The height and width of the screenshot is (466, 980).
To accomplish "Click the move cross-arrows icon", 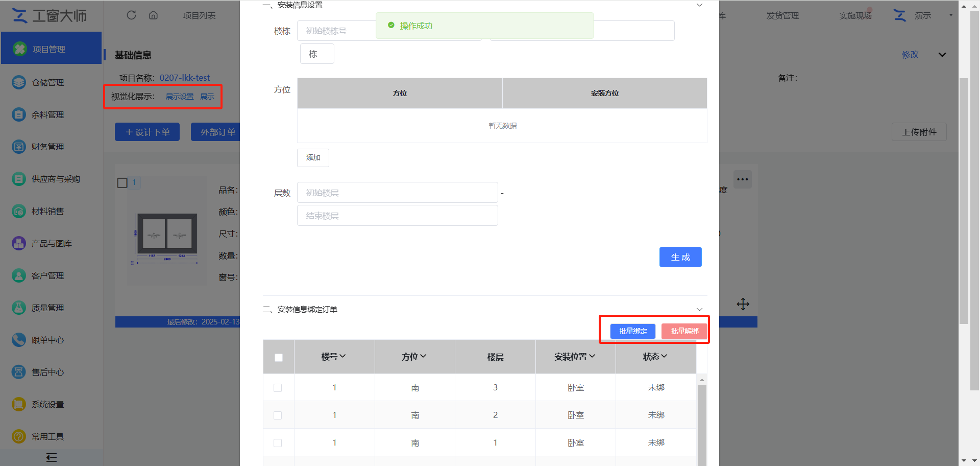I will click(x=743, y=305).
